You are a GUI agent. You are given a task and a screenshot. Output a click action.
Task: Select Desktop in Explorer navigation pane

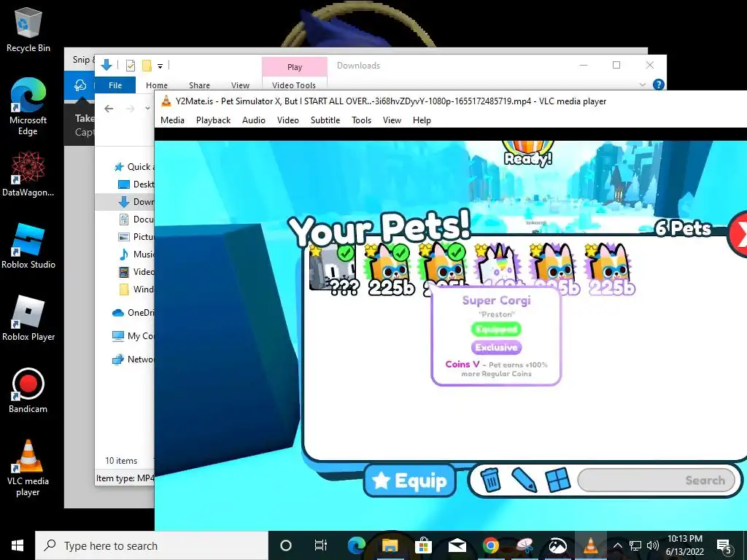136,184
